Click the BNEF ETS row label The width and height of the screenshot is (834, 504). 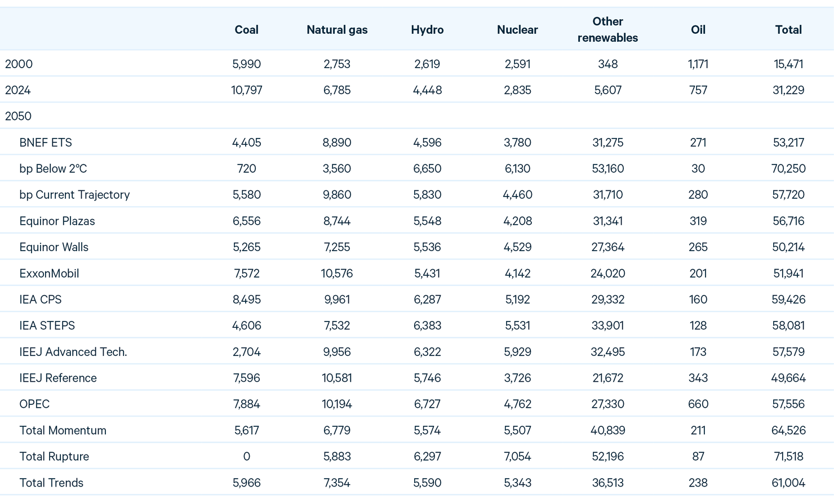coord(46,142)
